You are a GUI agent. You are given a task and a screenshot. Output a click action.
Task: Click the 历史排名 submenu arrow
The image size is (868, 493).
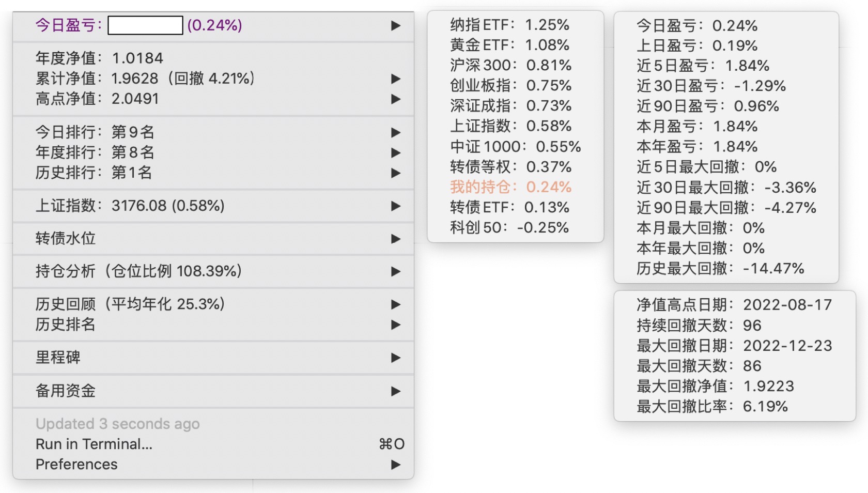click(396, 325)
